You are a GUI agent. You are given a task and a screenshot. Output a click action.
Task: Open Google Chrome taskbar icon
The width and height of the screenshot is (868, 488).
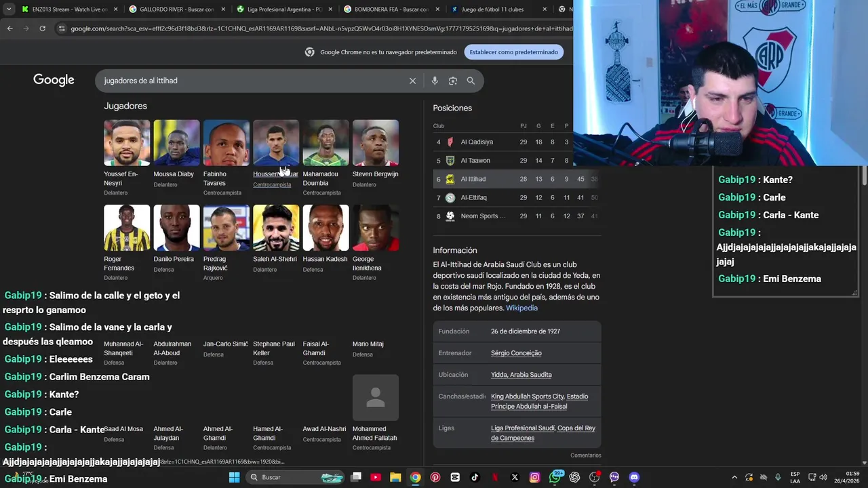(415, 477)
